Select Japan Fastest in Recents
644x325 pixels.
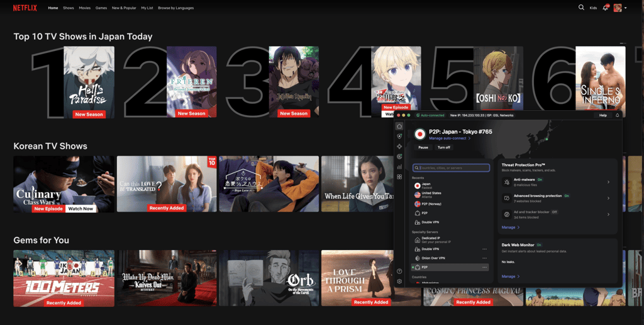450,186
